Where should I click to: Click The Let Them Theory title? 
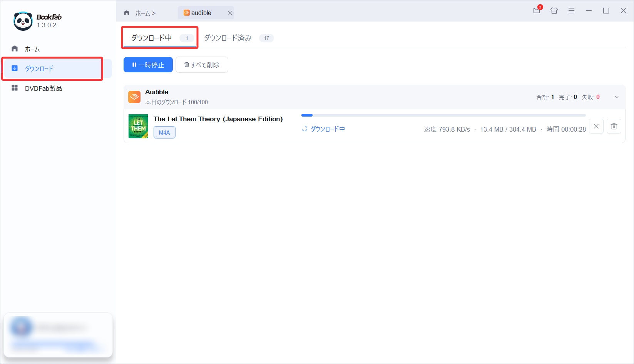218,119
